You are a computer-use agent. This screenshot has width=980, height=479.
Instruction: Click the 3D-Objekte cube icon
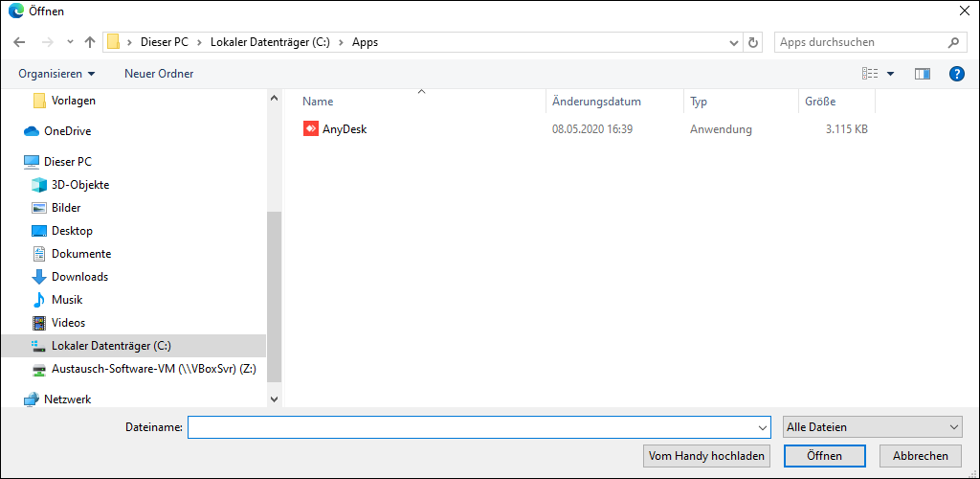pos(39,185)
